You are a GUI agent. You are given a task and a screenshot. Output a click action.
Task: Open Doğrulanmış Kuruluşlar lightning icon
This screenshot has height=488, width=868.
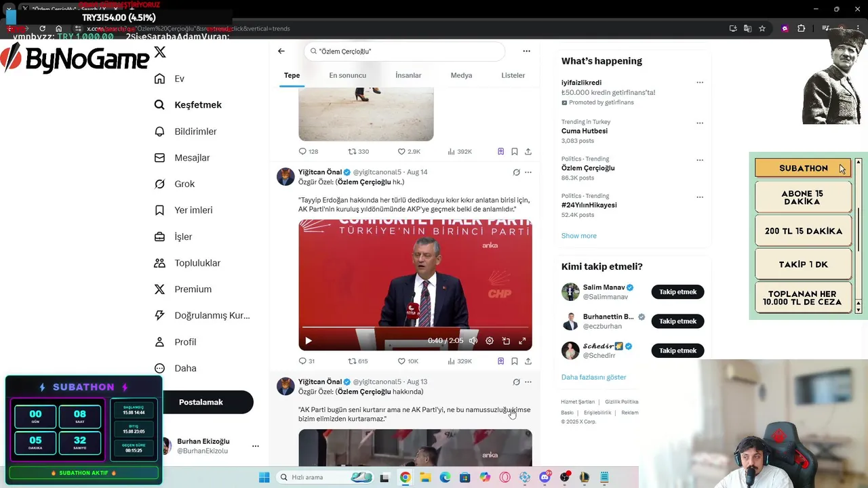point(159,315)
